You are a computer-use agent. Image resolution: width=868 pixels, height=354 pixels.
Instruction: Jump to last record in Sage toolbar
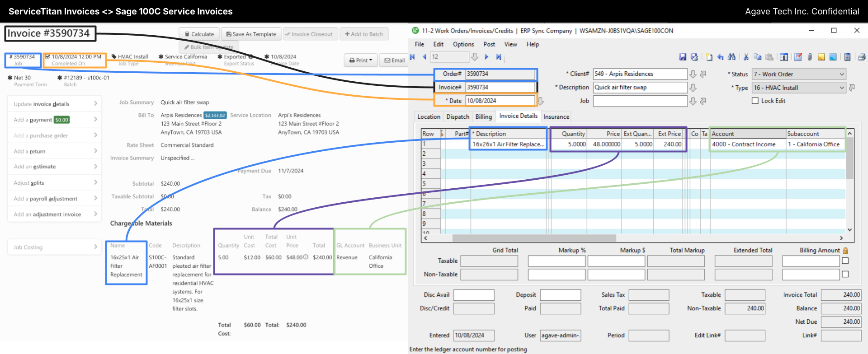(x=499, y=57)
